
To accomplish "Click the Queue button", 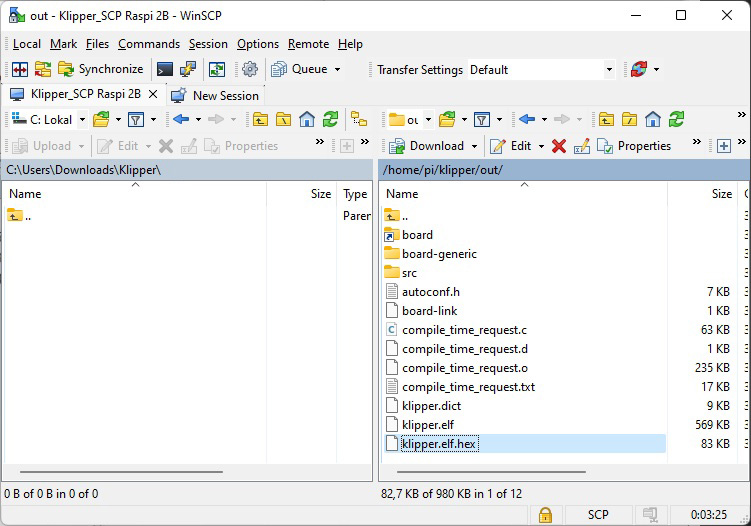I will click(299, 69).
